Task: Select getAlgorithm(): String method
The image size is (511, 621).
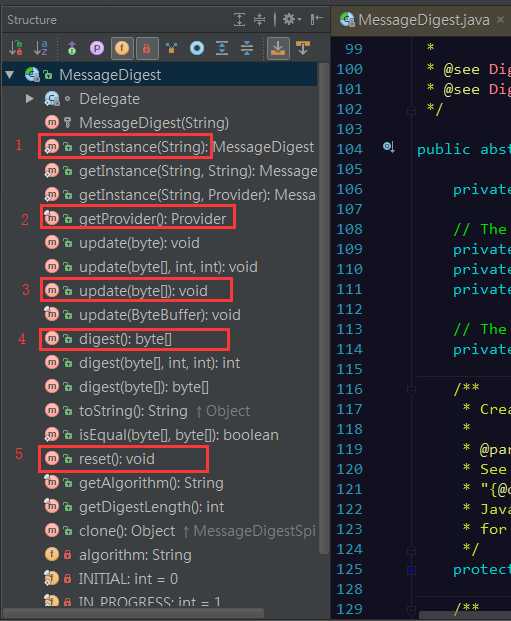Action: point(159,483)
